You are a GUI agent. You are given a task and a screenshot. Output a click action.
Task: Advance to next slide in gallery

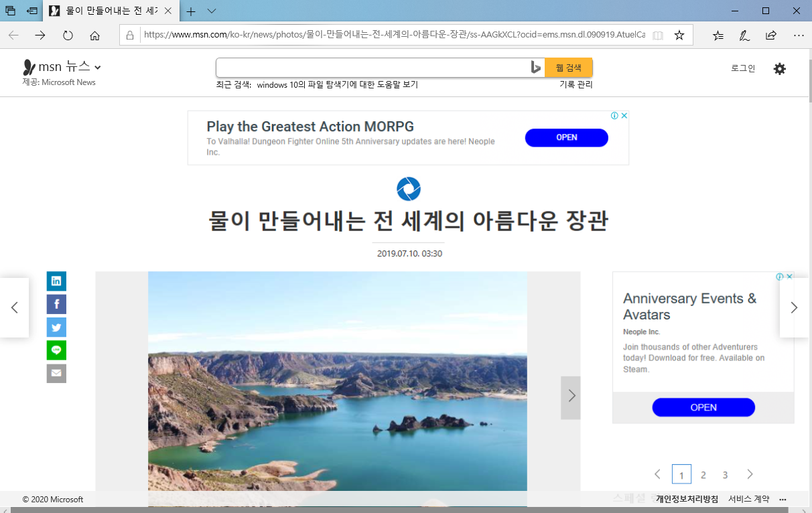(x=571, y=397)
